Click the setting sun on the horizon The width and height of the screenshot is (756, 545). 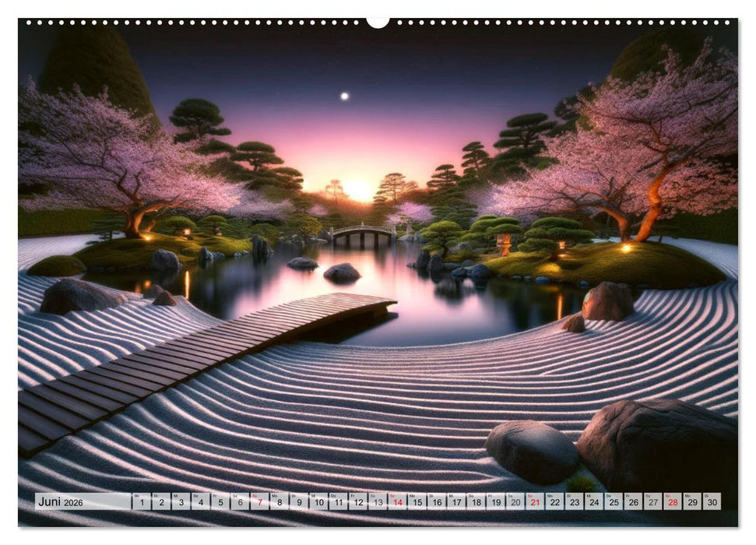[x=359, y=190]
